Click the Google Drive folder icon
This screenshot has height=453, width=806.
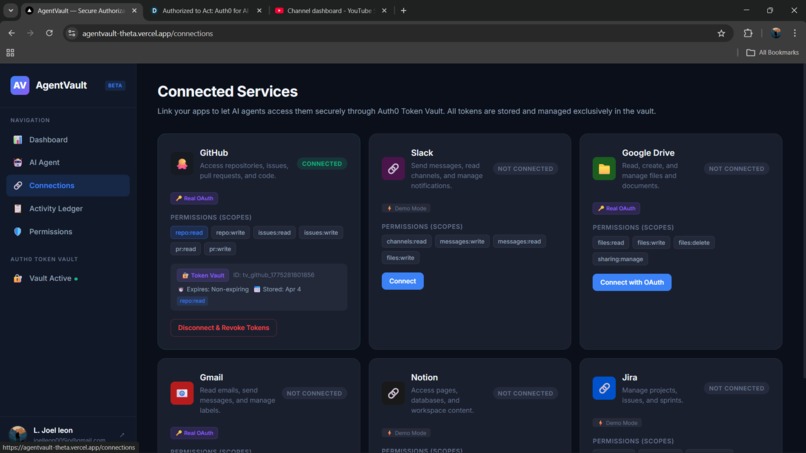tap(604, 169)
